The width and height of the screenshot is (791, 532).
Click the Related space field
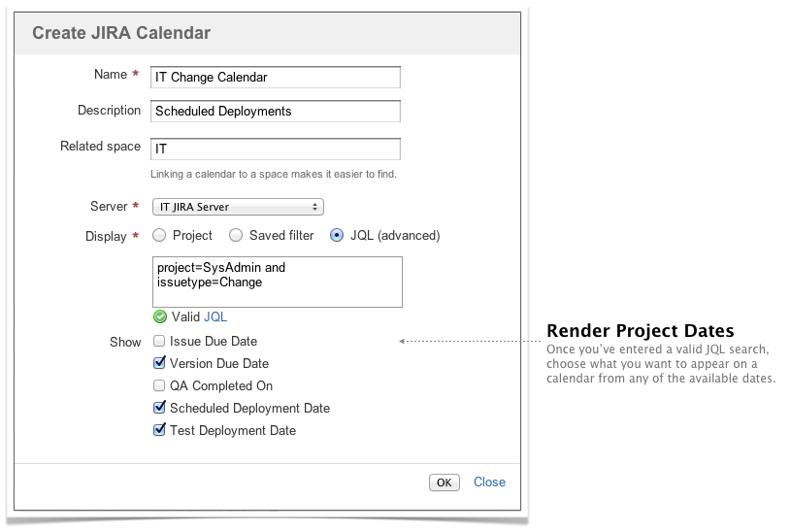click(276, 150)
